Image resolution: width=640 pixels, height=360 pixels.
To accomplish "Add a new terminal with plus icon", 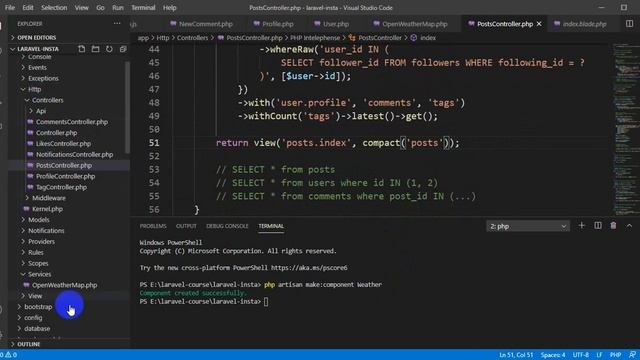I will click(x=582, y=226).
